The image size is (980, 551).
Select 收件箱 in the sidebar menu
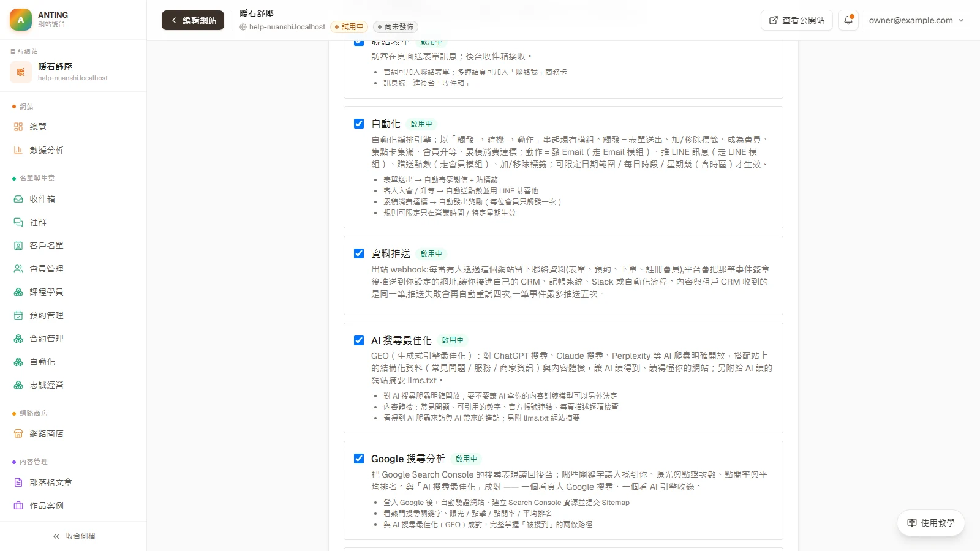click(x=73, y=199)
